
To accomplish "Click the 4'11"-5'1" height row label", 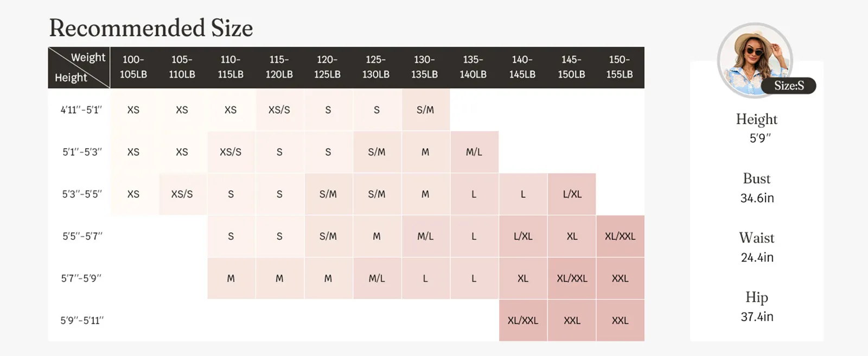I will (81, 110).
